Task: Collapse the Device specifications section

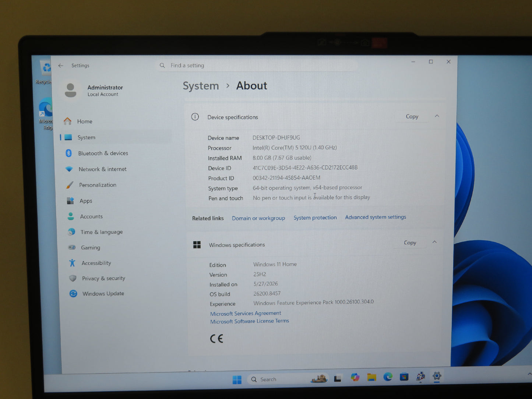Action: (x=437, y=116)
